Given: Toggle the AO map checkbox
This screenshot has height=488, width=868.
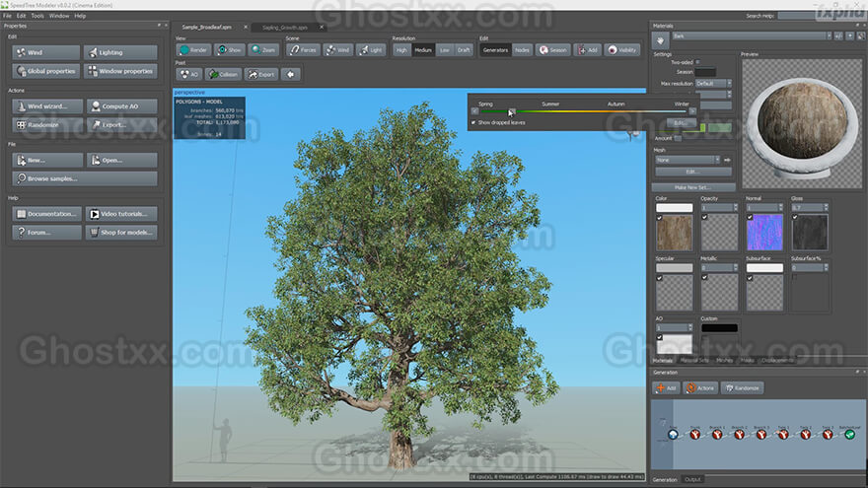Looking at the screenshot, I should (659, 337).
